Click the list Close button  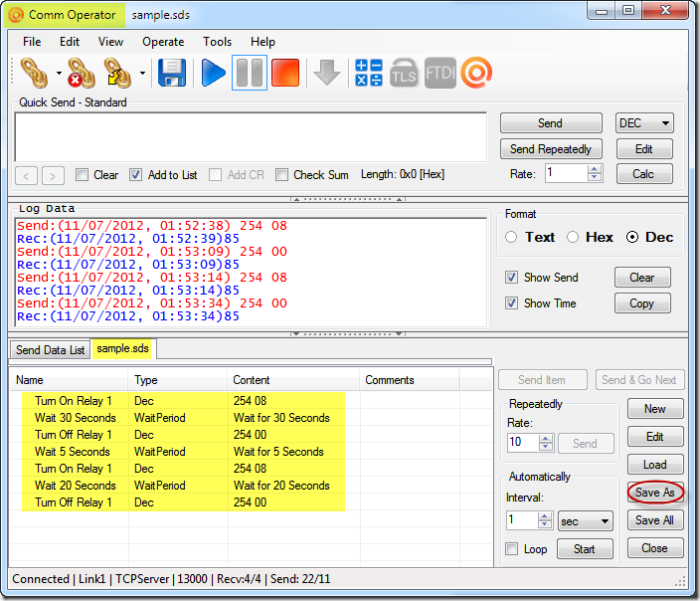click(x=655, y=548)
